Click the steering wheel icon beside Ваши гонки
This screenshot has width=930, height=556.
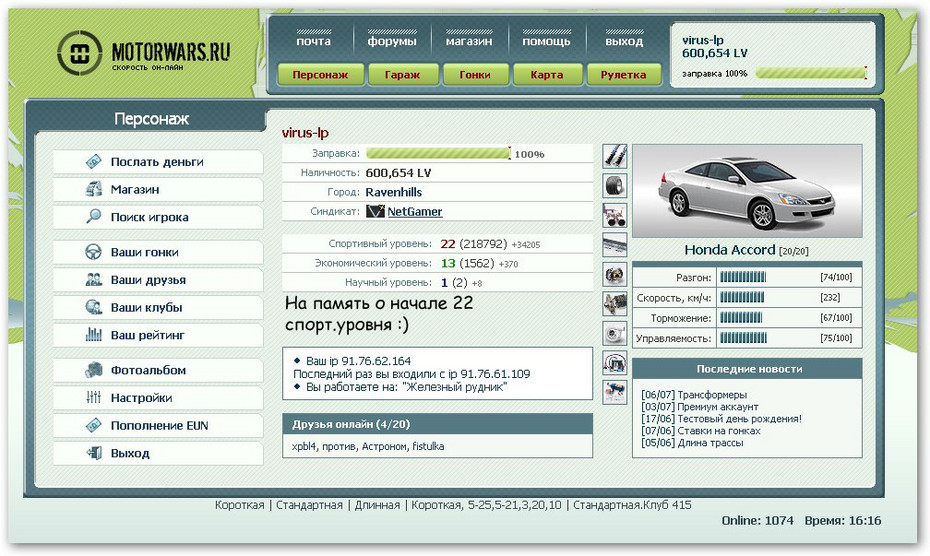(x=94, y=252)
